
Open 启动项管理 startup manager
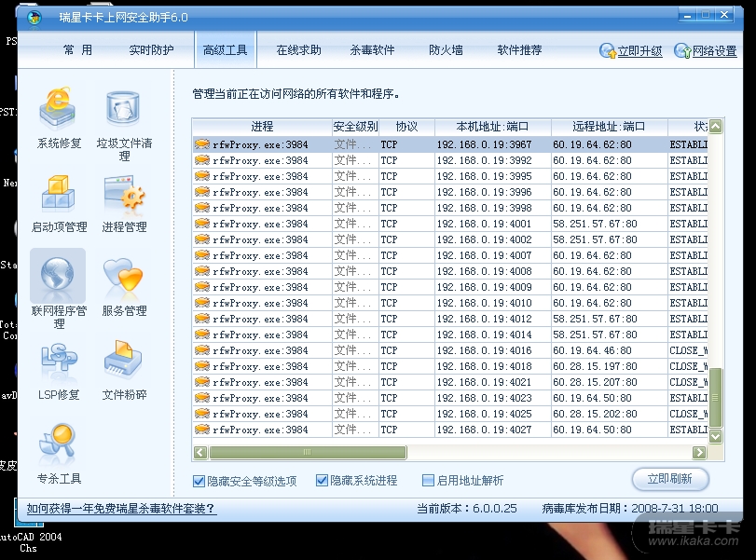tap(59, 203)
